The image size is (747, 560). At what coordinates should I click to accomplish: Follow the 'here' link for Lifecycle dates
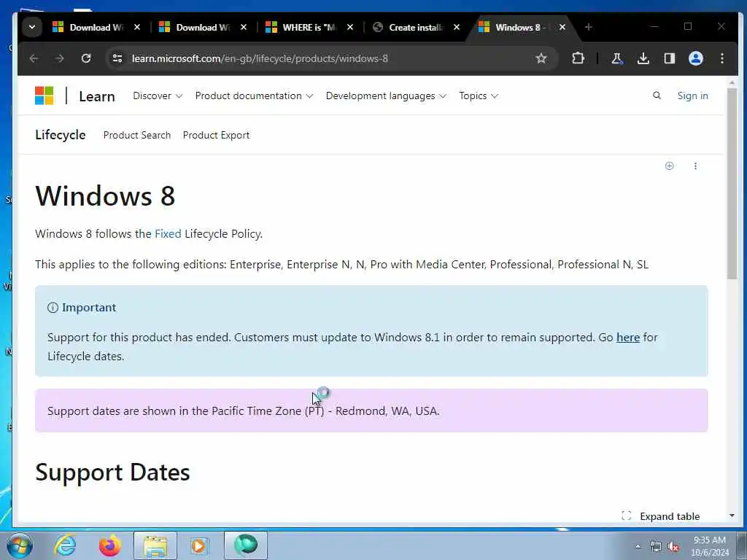pyautogui.click(x=628, y=337)
